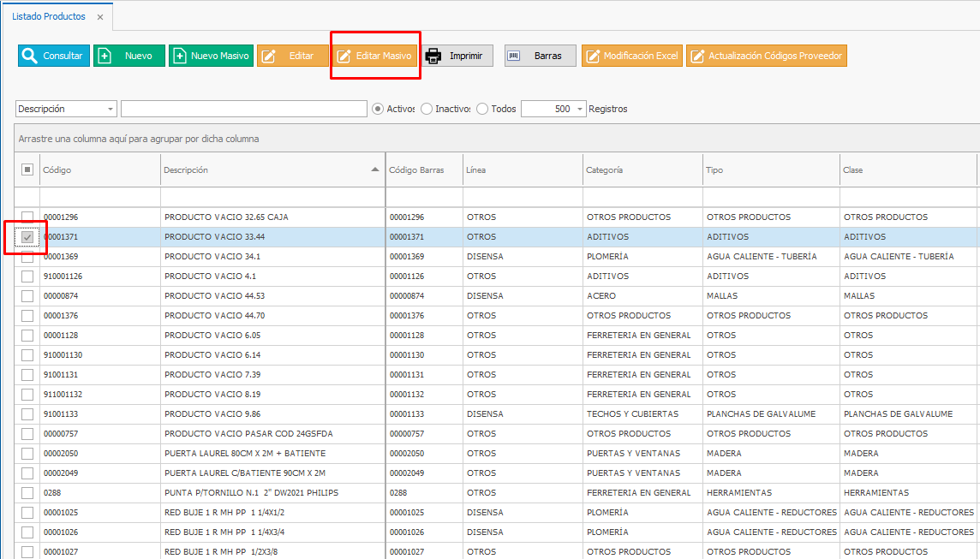Open the 500 Registros count dropdown
Image resolution: width=980 pixels, height=559 pixels.
point(581,110)
